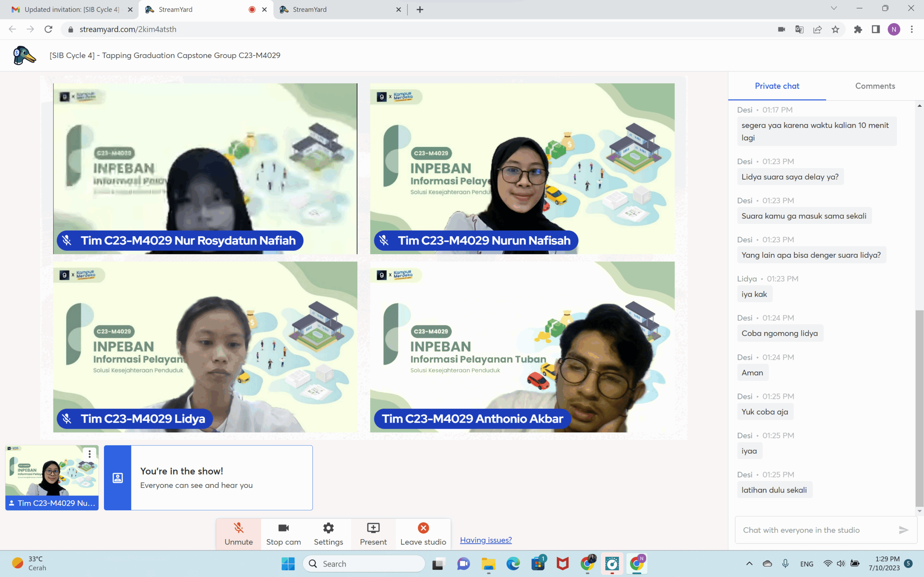
Task: Bookmark this page with star icon
Action: (x=836, y=29)
